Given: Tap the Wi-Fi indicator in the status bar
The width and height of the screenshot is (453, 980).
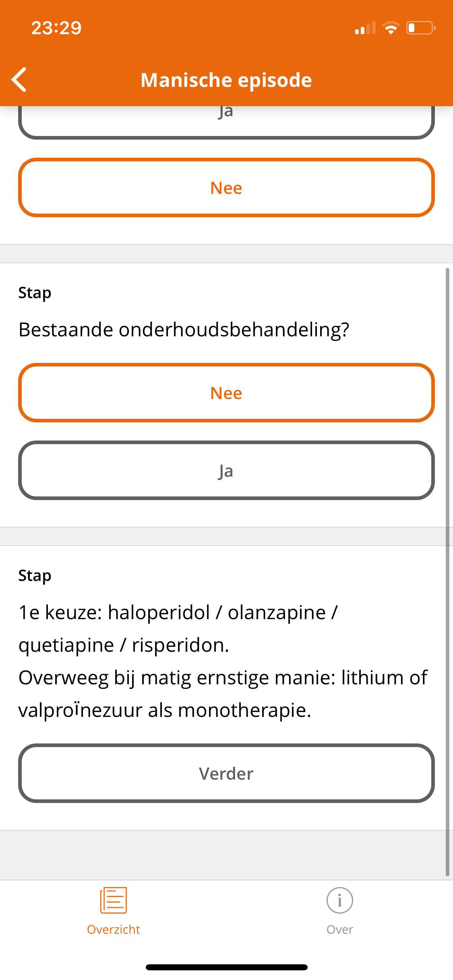Looking at the screenshot, I should (x=389, y=27).
